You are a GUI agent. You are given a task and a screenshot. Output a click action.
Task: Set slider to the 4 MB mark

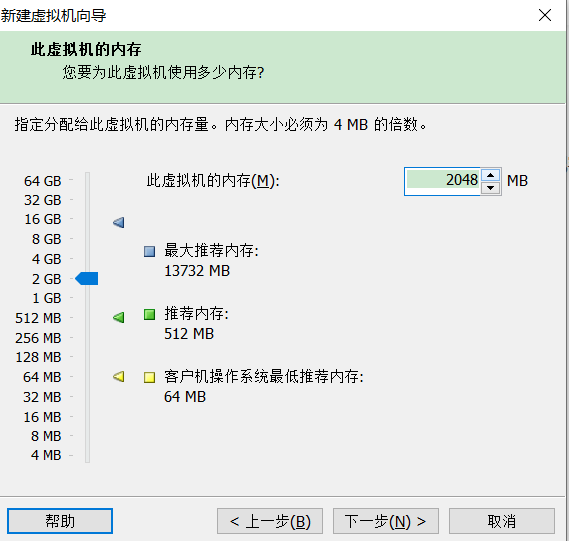click(x=87, y=455)
